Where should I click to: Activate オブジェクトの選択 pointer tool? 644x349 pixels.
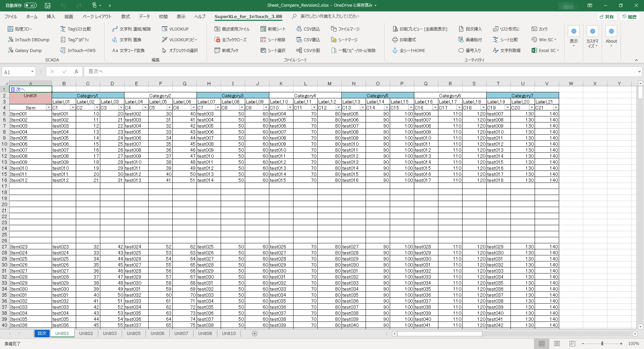coord(180,50)
